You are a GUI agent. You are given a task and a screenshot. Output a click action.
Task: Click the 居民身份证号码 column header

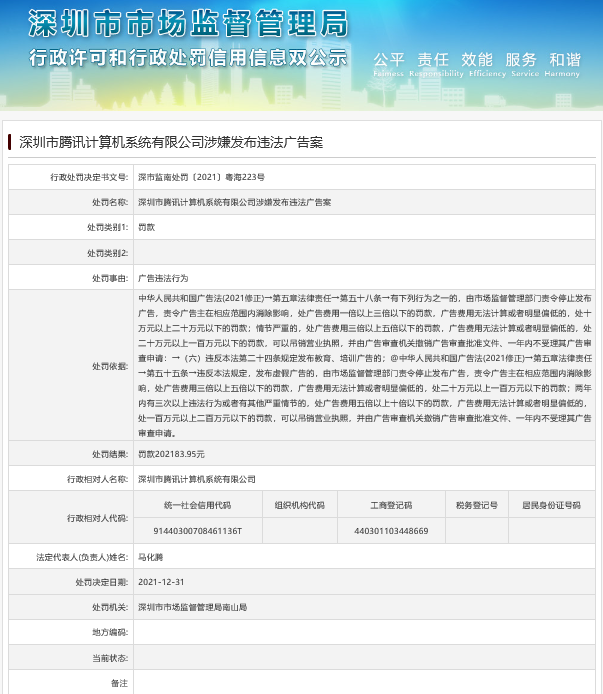[x=552, y=505]
